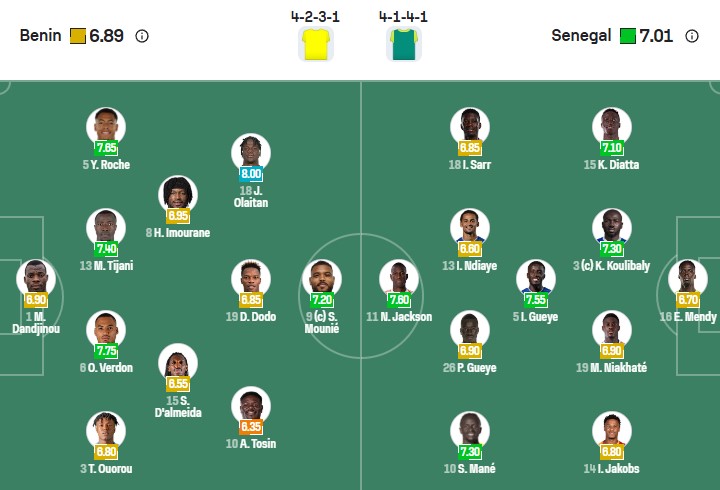Image resolution: width=720 pixels, height=490 pixels.
Task: Click Senegal's green 7.01 rating square
Action: [627, 36]
